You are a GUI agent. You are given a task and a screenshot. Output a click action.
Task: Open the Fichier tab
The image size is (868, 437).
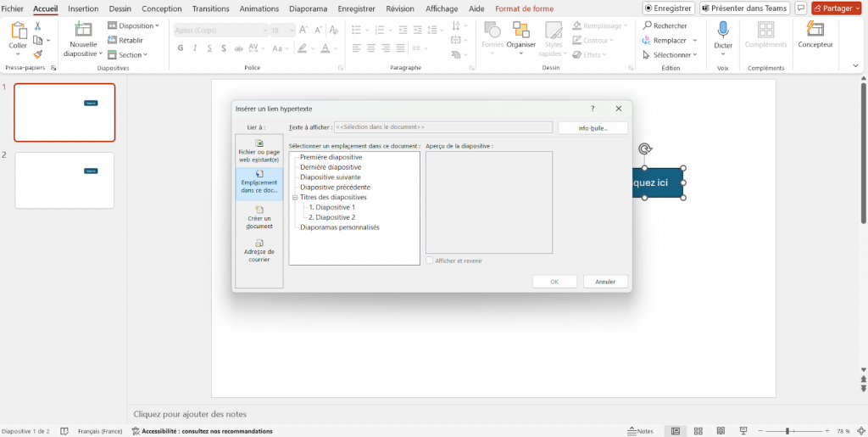[12, 8]
